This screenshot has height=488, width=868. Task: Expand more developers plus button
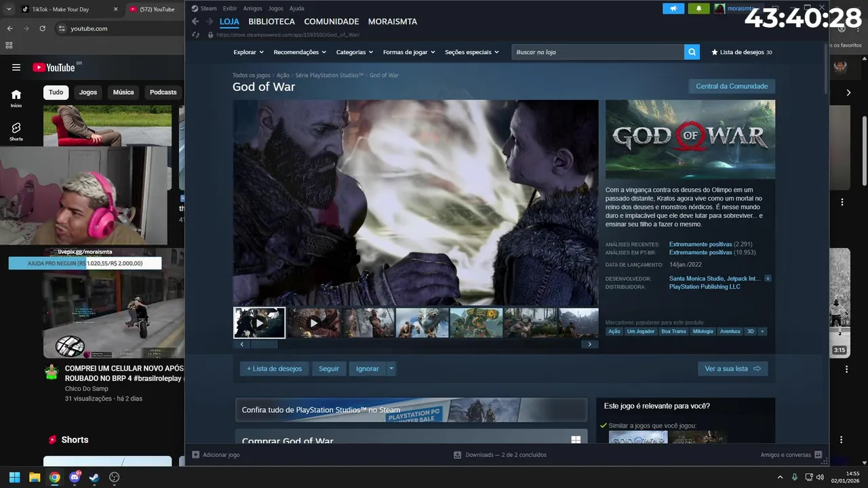click(x=768, y=279)
